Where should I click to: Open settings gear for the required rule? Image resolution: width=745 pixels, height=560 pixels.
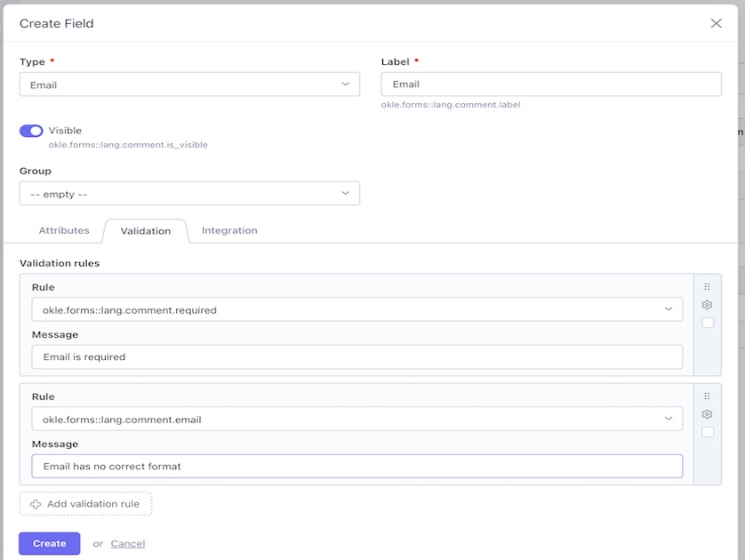pos(707,305)
